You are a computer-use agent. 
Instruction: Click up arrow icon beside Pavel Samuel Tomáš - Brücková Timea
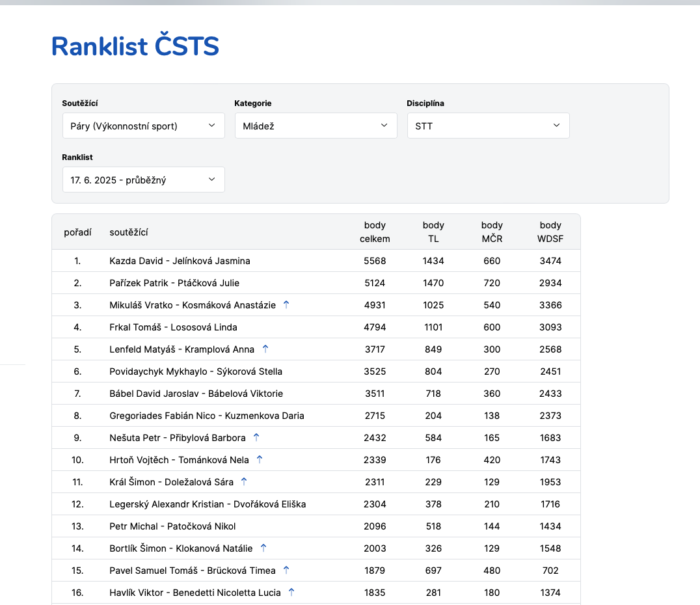click(x=286, y=570)
